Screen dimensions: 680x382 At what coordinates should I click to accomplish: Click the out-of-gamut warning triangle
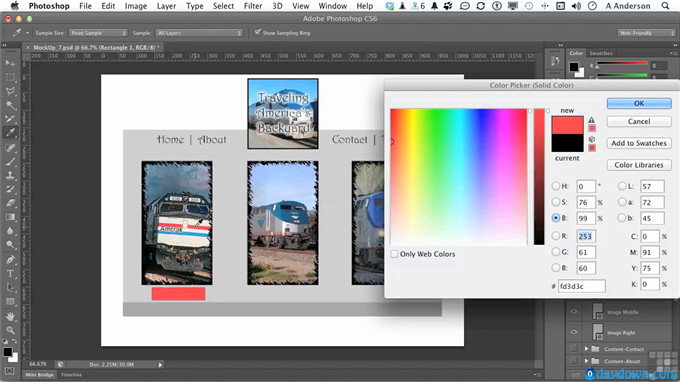click(x=592, y=120)
